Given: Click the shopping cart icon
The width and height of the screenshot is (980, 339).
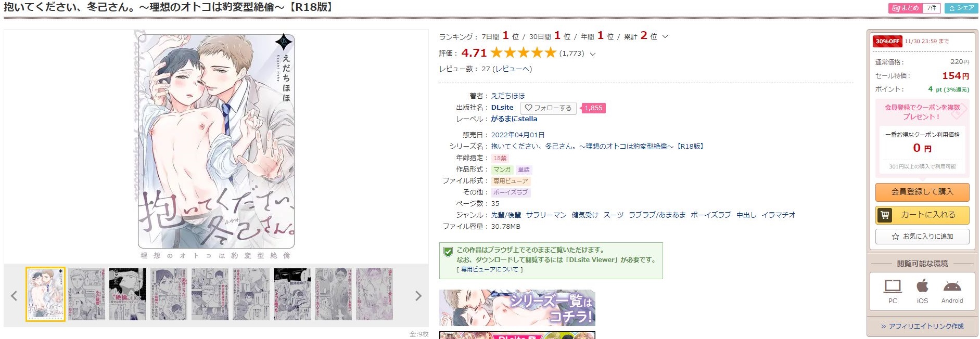Looking at the screenshot, I should [884, 215].
